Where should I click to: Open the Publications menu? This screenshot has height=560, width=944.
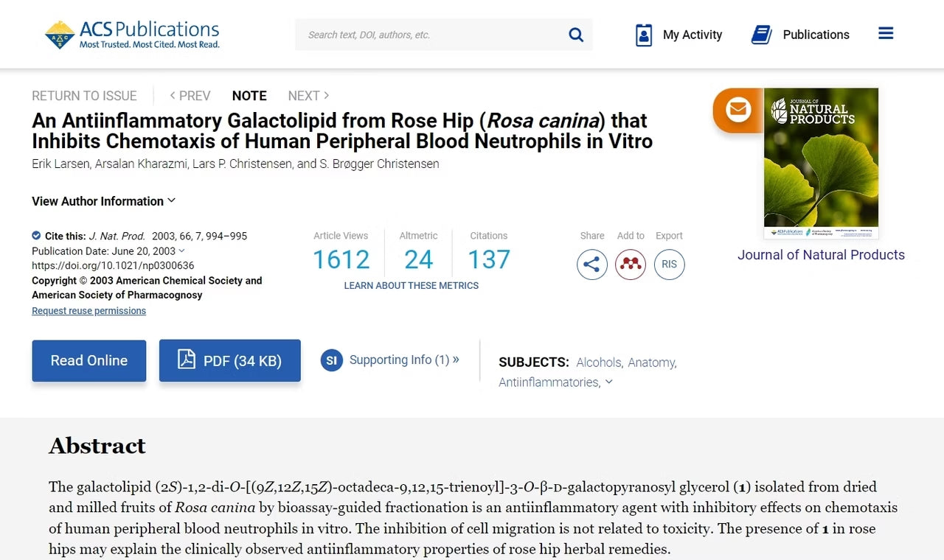(801, 35)
